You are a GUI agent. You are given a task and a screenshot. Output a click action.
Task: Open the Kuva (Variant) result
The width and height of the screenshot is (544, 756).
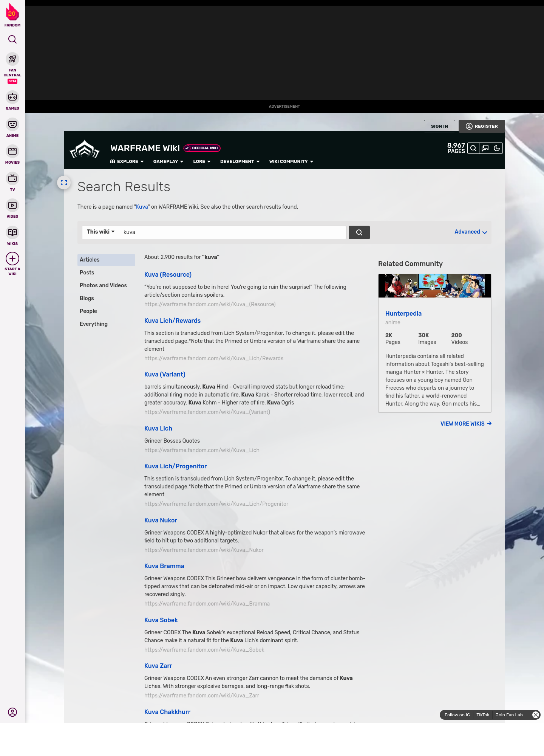(x=165, y=374)
